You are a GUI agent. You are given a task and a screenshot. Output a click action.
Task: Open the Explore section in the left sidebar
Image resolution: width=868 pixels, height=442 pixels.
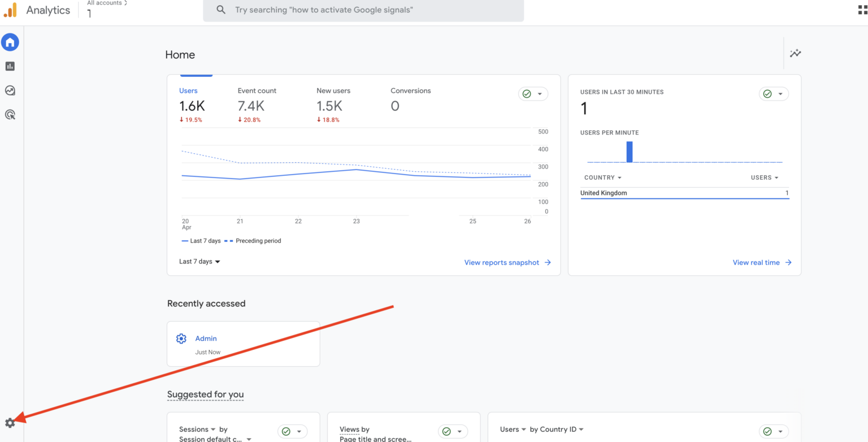click(10, 90)
